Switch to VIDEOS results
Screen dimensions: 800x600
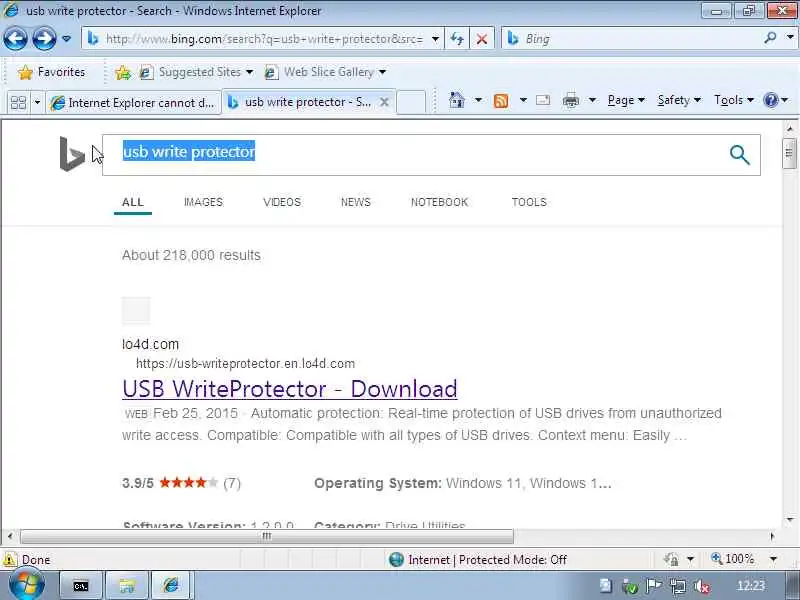[282, 202]
